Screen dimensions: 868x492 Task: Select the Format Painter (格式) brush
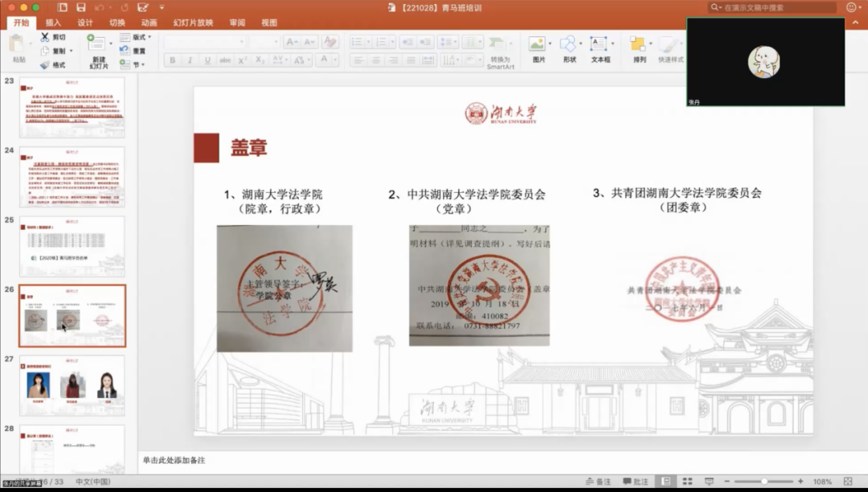point(45,65)
